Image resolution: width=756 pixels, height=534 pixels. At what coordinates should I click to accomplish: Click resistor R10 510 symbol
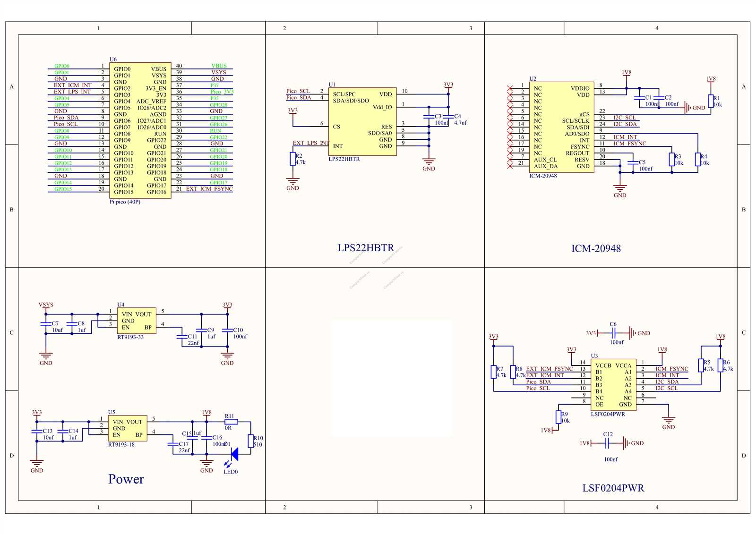tap(251, 441)
